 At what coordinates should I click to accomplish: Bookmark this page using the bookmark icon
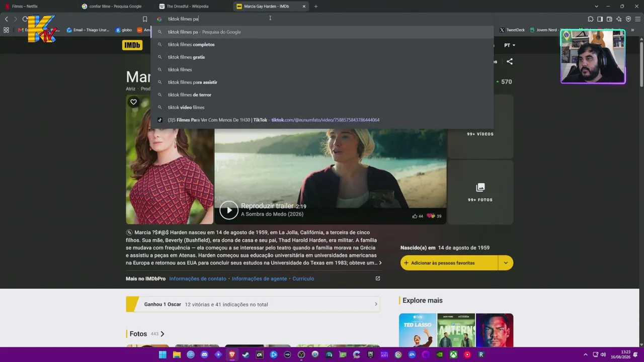pos(145,19)
